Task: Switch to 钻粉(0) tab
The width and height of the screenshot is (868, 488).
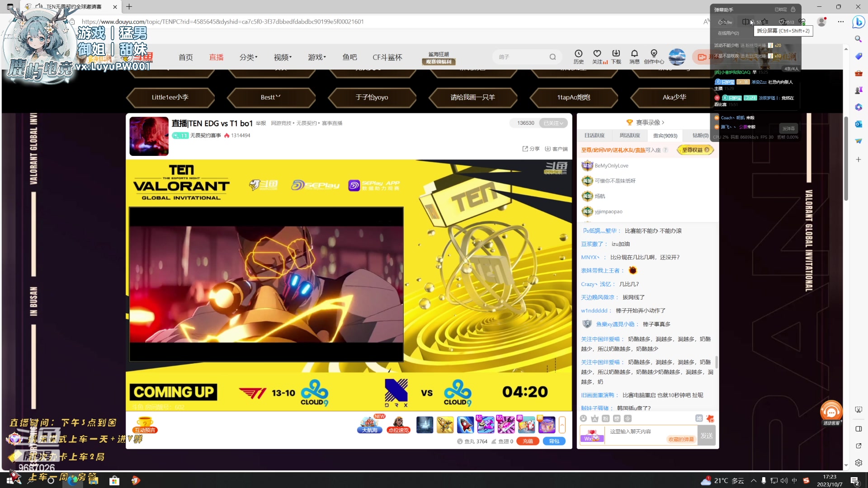Action: pos(700,135)
